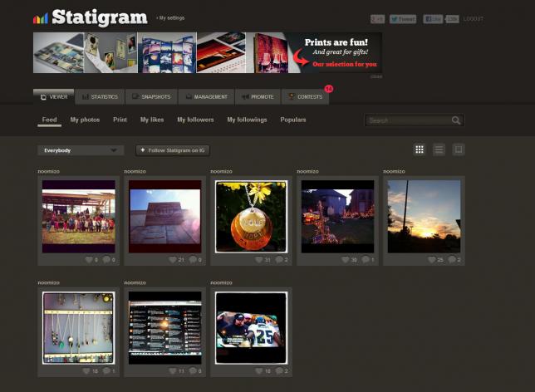Viewport: 535px width, 392px height.
Task: Open the orange pendant necklace photo
Action: click(x=251, y=217)
